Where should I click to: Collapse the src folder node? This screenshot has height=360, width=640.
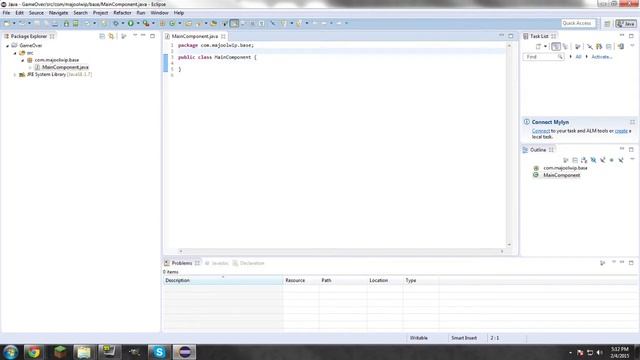15,53
